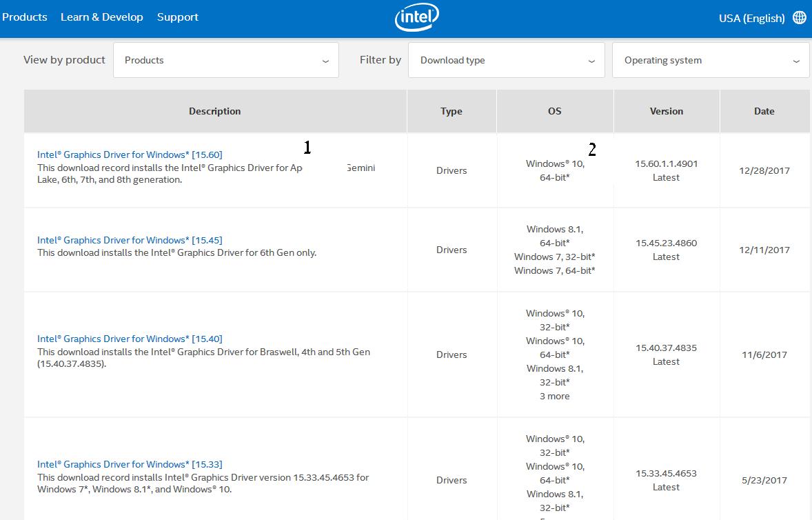Screen dimensions: 812x520
Task: Click Drivers type in 15.40 row
Action: point(451,354)
